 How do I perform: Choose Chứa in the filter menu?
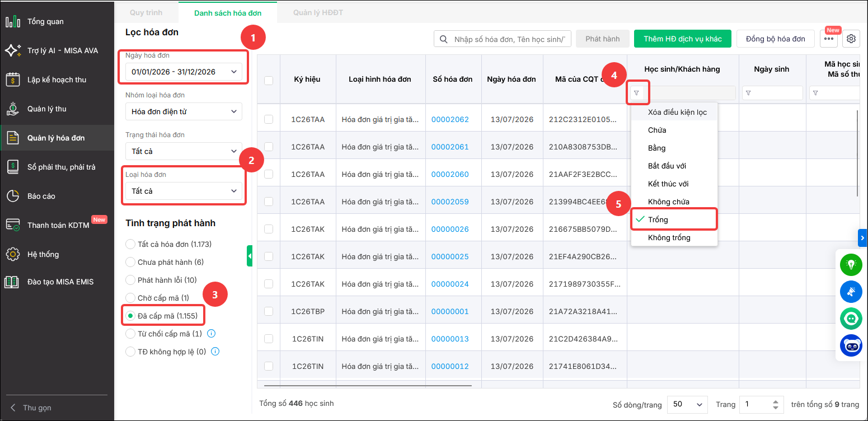(674, 130)
